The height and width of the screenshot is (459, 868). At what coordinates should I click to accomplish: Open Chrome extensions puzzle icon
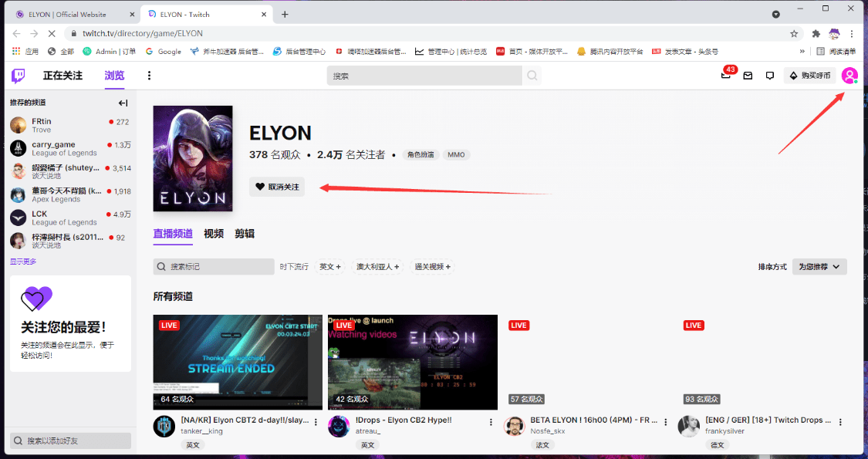(816, 34)
